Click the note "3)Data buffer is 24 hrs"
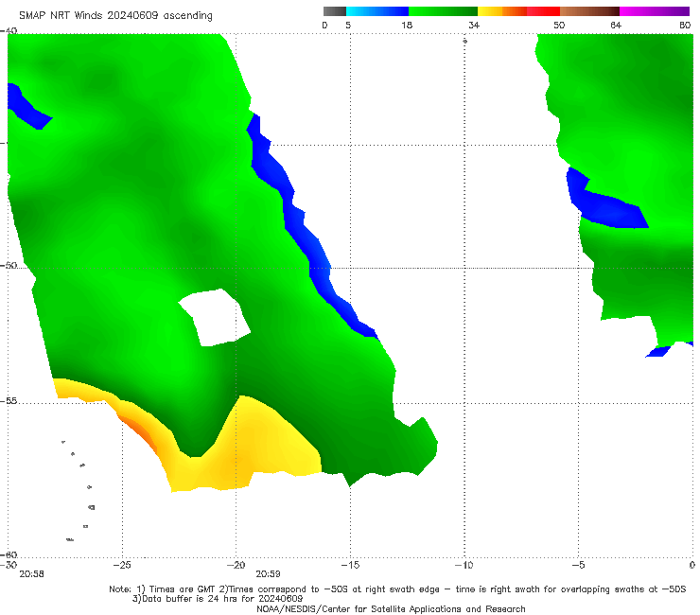 [x=218, y=599]
